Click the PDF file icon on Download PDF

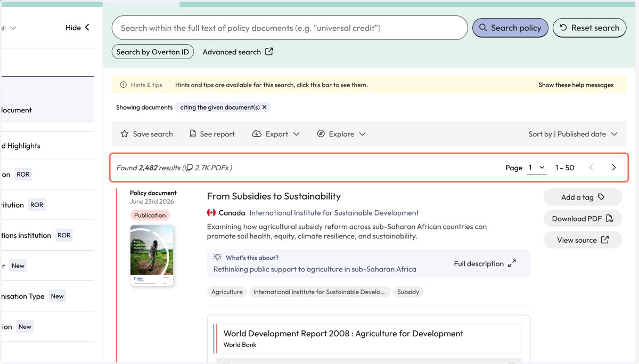pos(609,218)
